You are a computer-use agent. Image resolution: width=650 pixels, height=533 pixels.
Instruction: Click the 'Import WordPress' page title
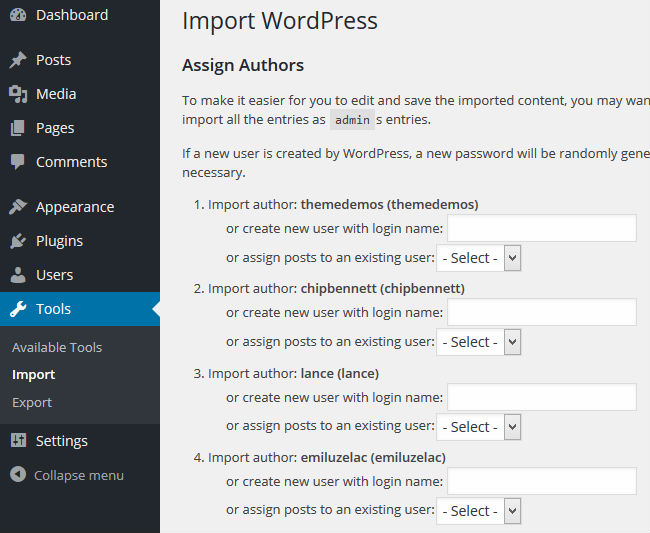tap(280, 21)
